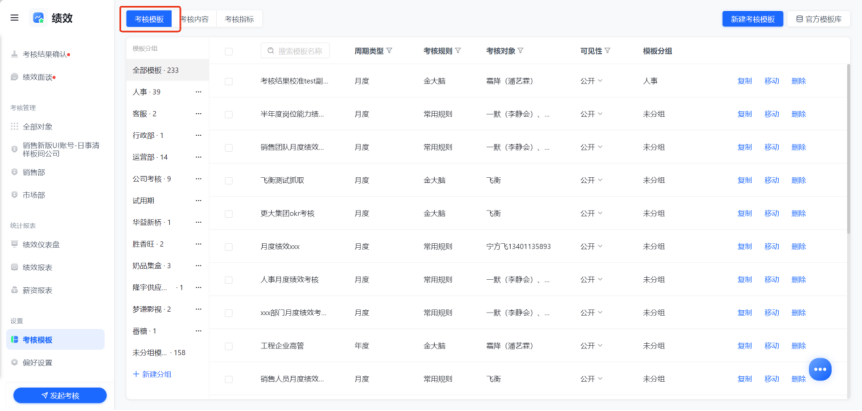Screen dimensions: 862x411
Task: Click the filter icon on 周期类型 column
Action: (x=389, y=51)
